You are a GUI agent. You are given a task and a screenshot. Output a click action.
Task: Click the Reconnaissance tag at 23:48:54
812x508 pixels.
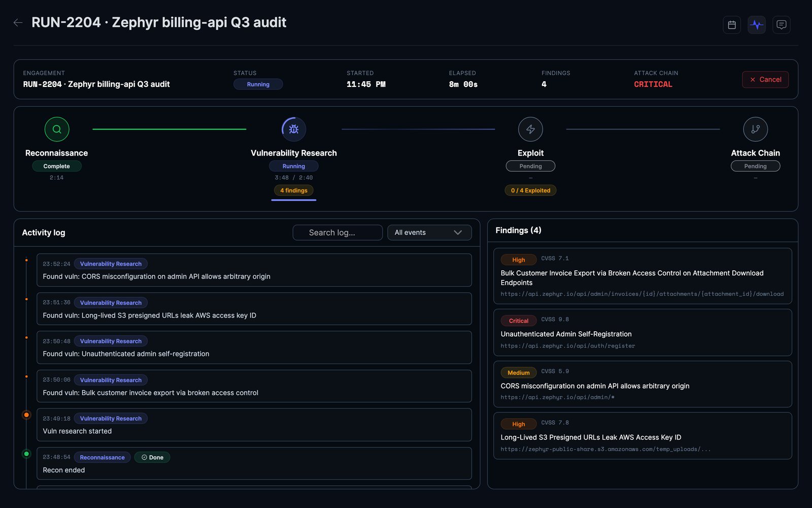(102, 457)
